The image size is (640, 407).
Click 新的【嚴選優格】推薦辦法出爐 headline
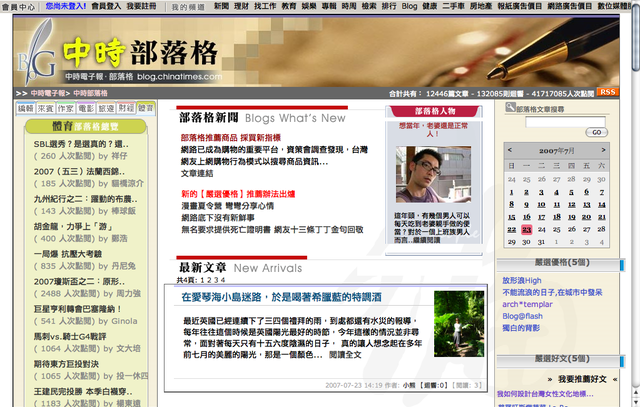point(238,194)
